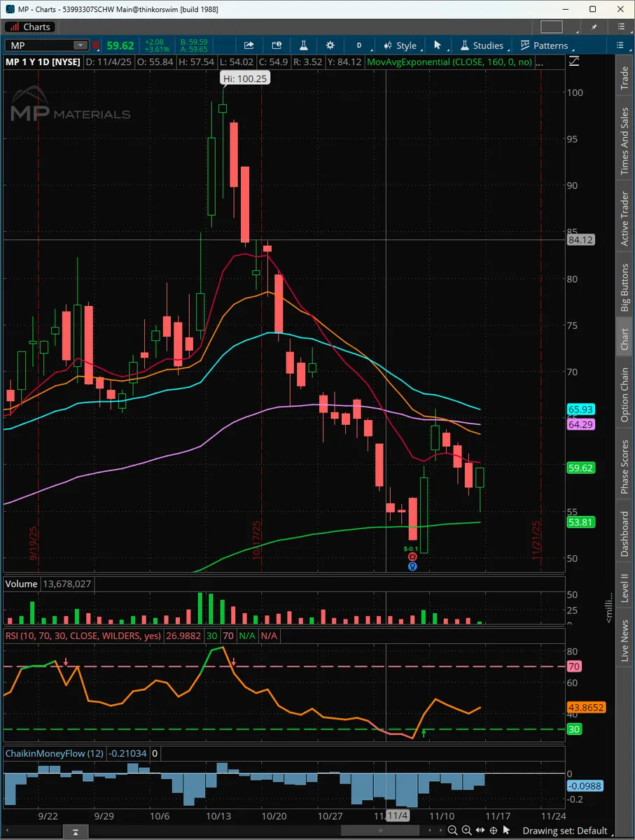Switch to Live News tab

pyautogui.click(x=624, y=640)
